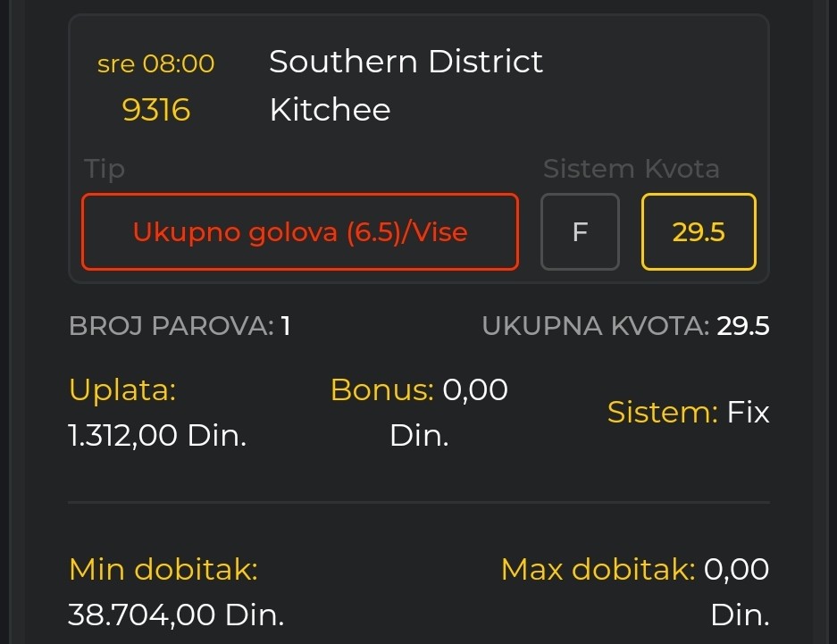Click the Min dobitak label
The height and width of the screenshot is (644, 837).
pos(163,569)
